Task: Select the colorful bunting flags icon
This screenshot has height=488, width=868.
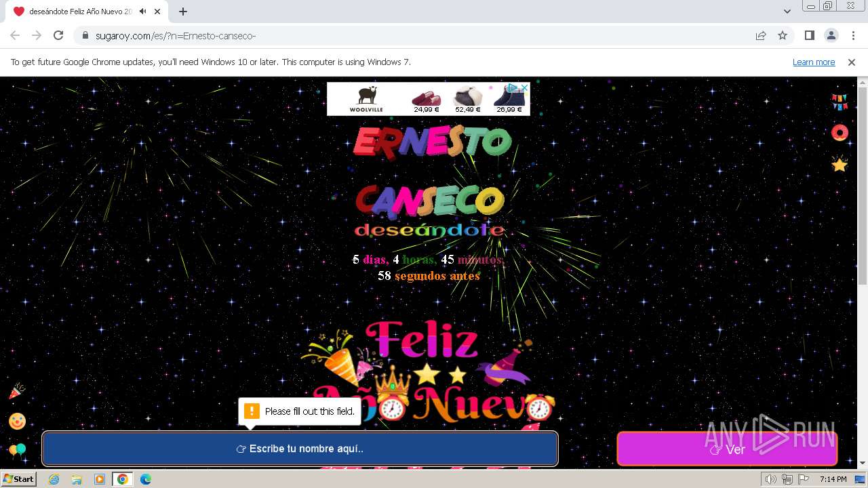Action: [840, 102]
